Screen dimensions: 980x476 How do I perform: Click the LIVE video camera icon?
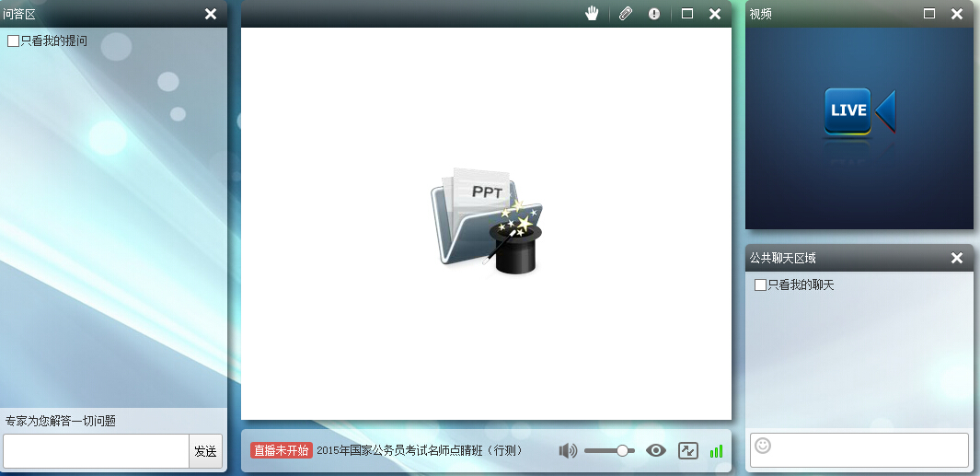pyautogui.click(x=859, y=112)
